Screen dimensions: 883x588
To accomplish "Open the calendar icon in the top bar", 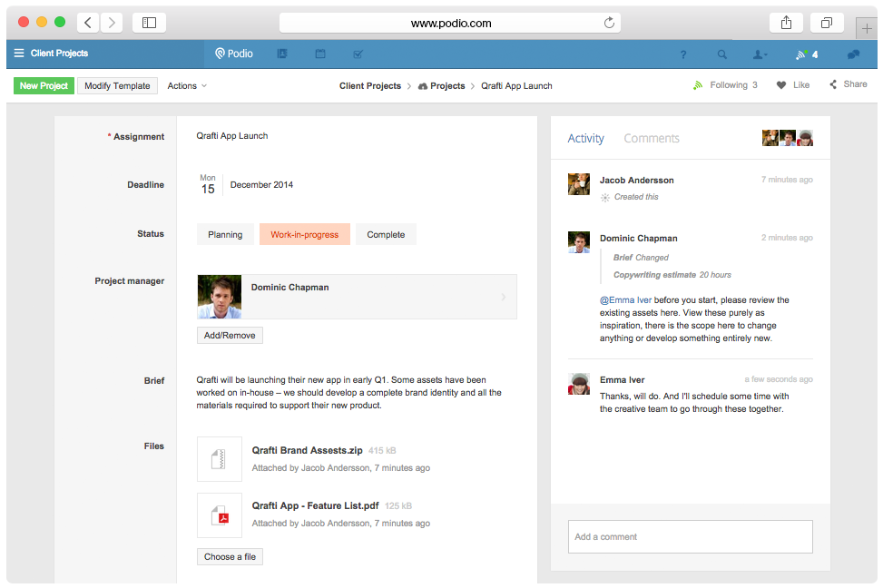I will [320, 54].
